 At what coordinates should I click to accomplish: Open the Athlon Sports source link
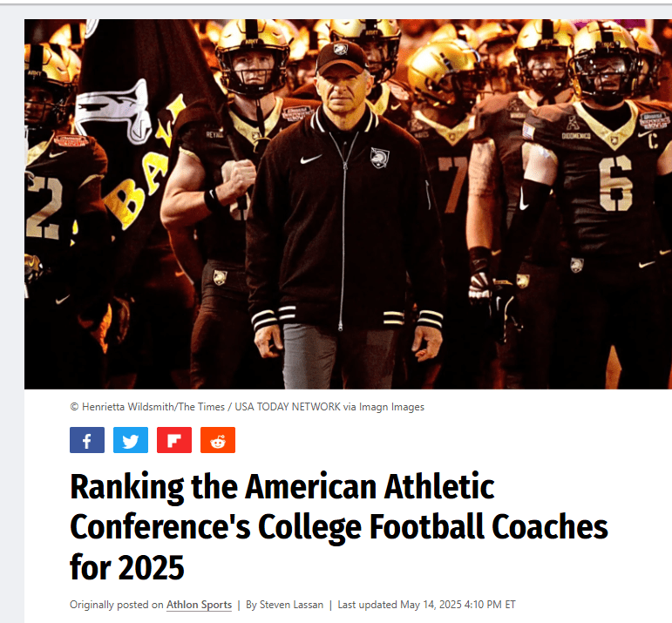(200, 605)
